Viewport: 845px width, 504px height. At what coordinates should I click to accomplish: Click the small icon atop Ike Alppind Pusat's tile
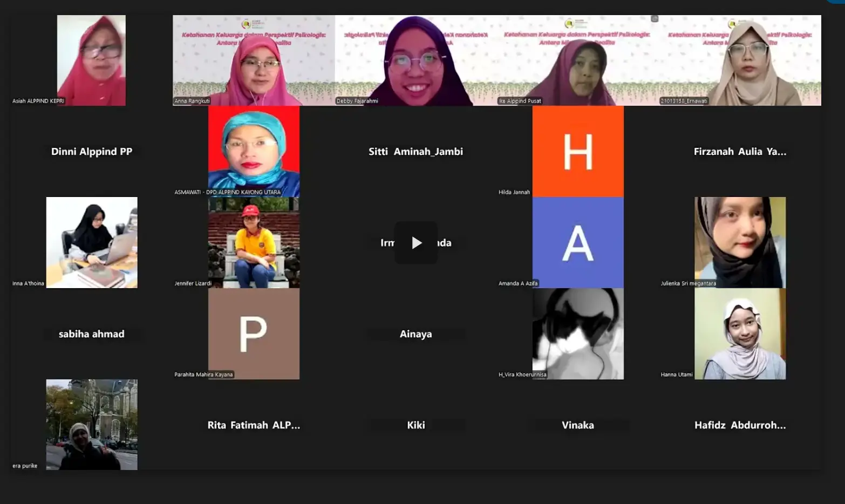(655, 19)
